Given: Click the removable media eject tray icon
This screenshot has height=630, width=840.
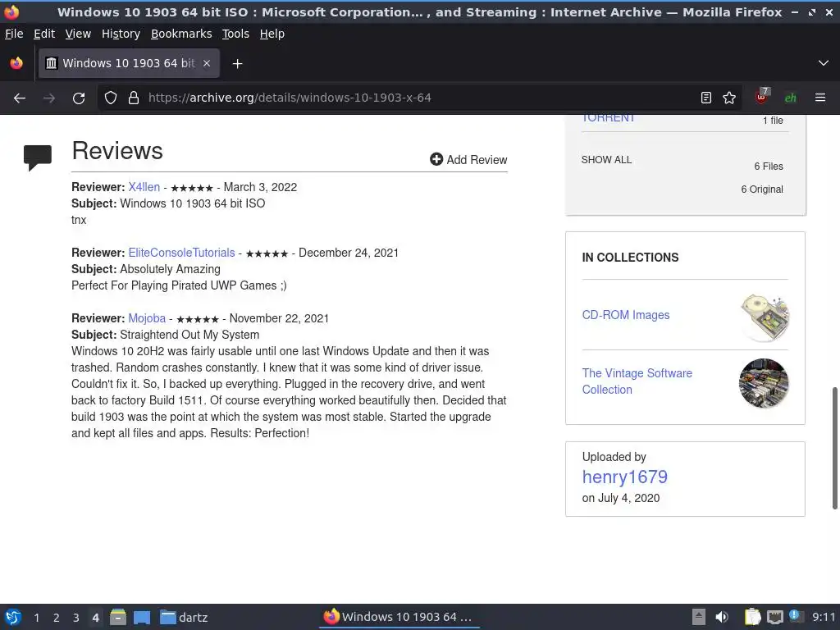Looking at the screenshot, I should pyautogui.click(x=699, y=617).
